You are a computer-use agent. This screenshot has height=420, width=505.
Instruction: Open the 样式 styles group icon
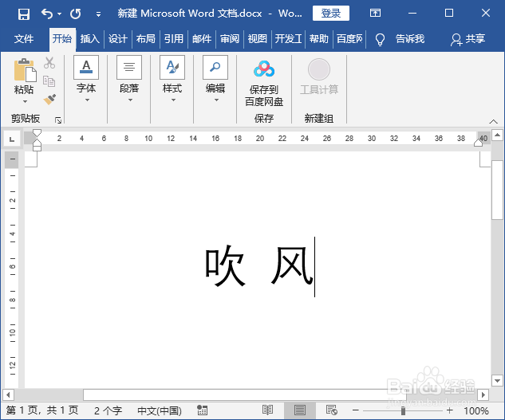172,67
